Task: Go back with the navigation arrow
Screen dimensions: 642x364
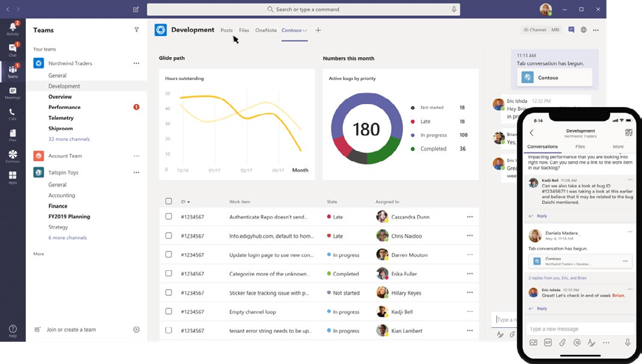Action: 7,9
